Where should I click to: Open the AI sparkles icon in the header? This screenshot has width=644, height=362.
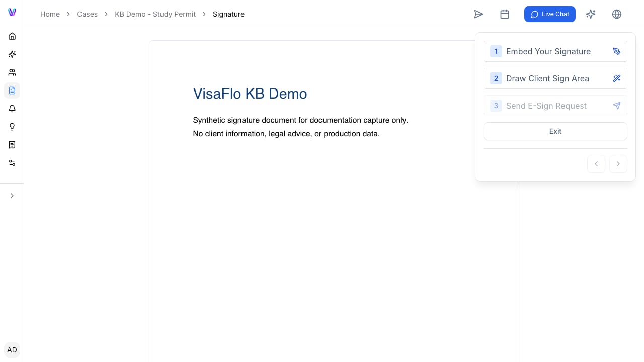(x=591, y=14)
